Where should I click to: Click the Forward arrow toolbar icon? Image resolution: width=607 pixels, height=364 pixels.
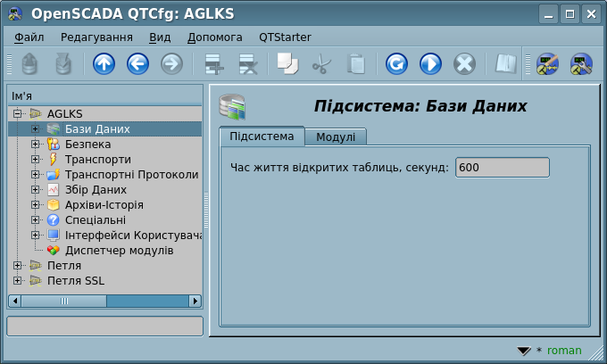(171, 64)
